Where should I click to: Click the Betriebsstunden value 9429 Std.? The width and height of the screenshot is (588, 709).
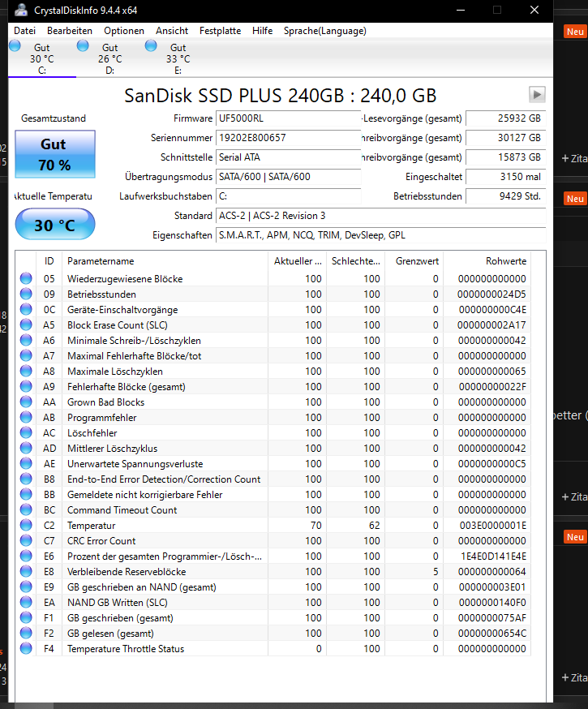click(x=506, y=196)
